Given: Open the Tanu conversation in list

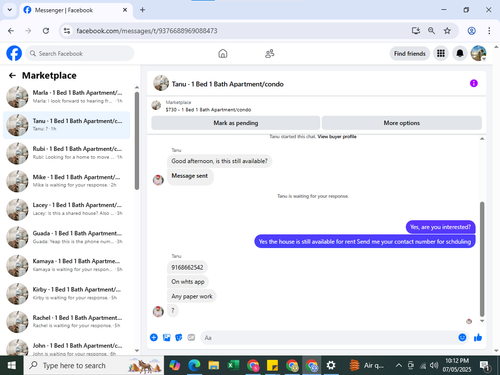Looking at the screenshot, I should tap(67, 125).
